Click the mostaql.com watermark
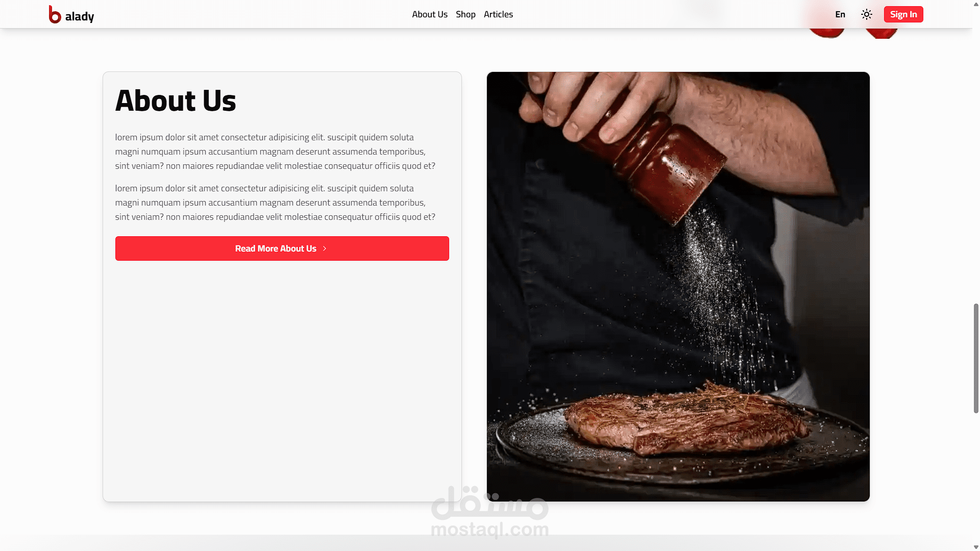 tap(490, 513)
